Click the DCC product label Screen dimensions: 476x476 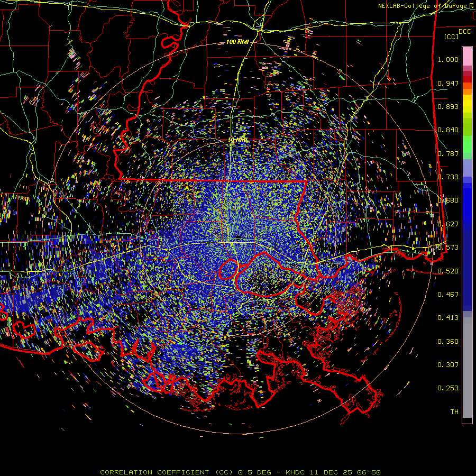464,32
